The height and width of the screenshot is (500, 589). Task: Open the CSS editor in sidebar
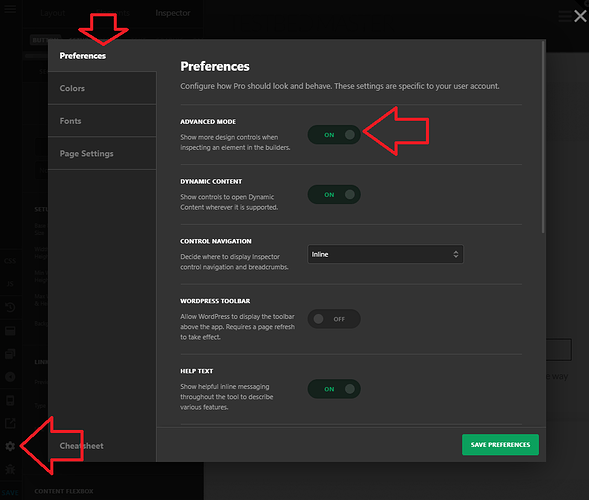pyautogui.click(x=10, y=261)
